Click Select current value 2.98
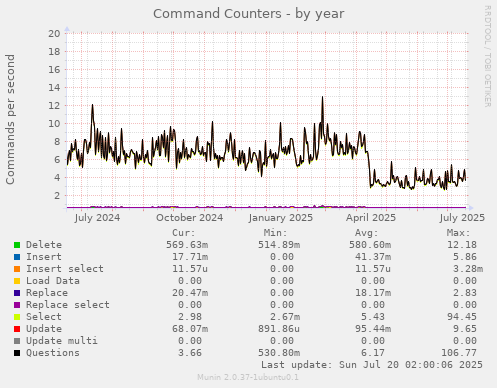The height and width of the screenshot is (388, 497). 190,317
